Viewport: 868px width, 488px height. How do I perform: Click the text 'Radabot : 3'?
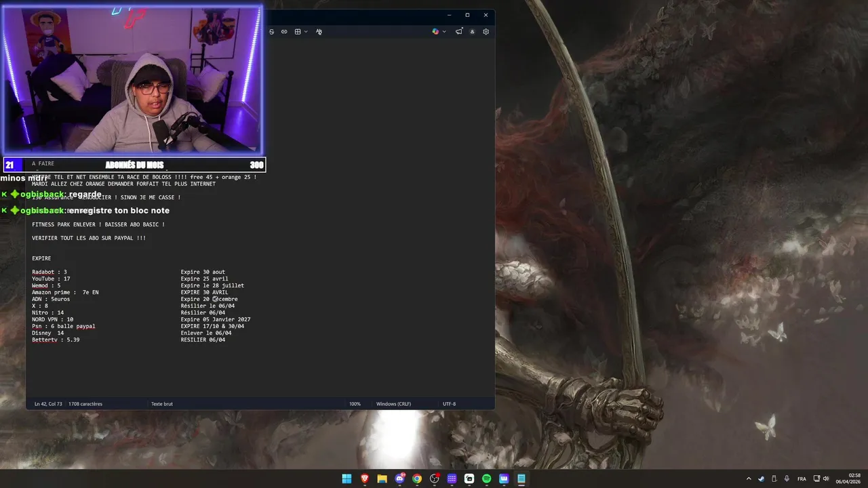50,272
